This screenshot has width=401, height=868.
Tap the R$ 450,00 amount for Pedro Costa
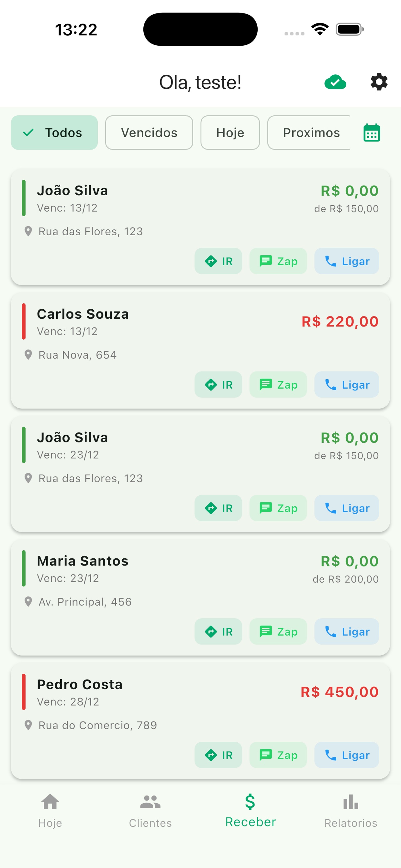pyautogui.click(x=339, y=692)
